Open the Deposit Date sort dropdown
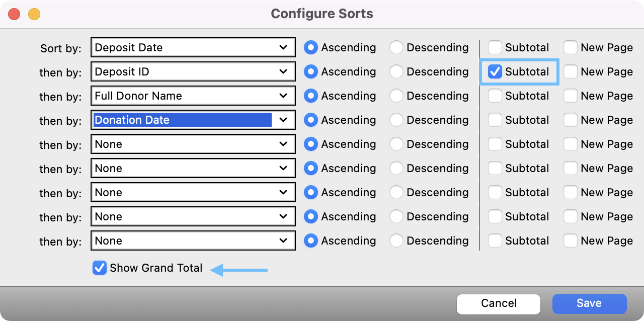This screenshot has width=644, height=321. click(x=193, y=47)
